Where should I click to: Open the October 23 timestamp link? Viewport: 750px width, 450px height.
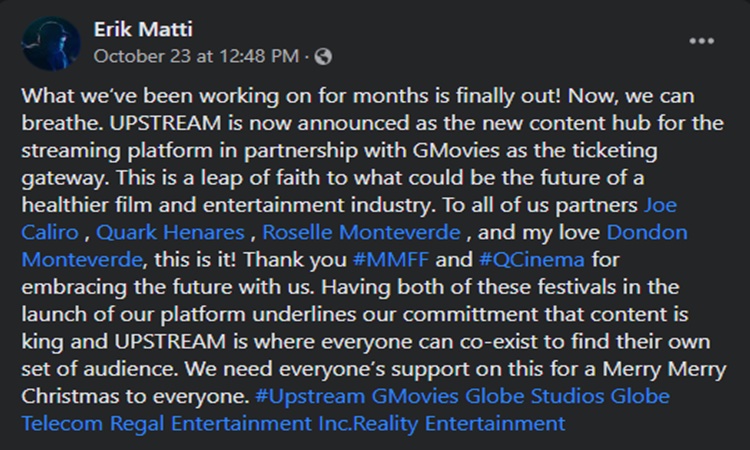(195, 57)
